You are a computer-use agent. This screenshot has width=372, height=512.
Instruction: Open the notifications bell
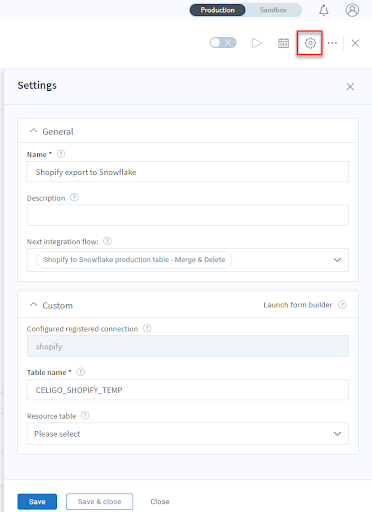click(x=324, y=10)
